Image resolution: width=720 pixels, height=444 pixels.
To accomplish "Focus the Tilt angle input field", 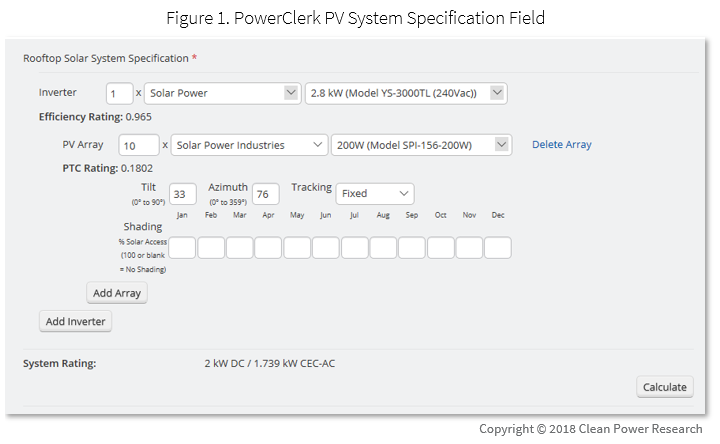I will coord(183,194).
